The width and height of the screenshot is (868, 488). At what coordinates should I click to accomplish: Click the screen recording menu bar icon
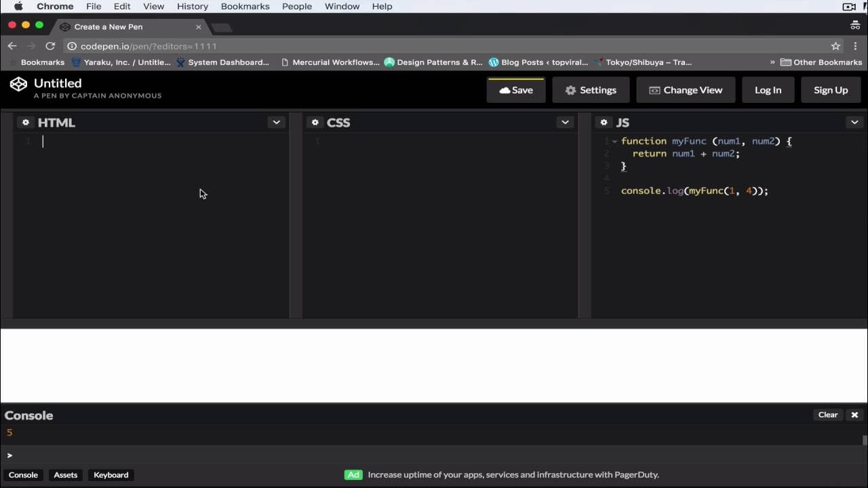(x=849, y=6)
